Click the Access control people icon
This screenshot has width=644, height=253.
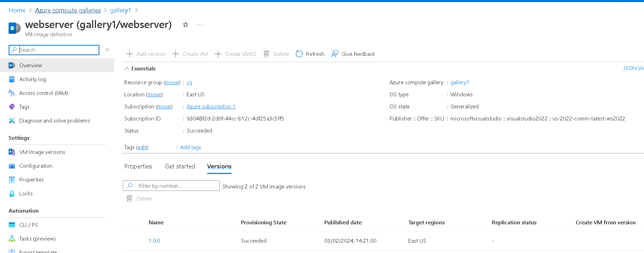[x=12, y=93]
